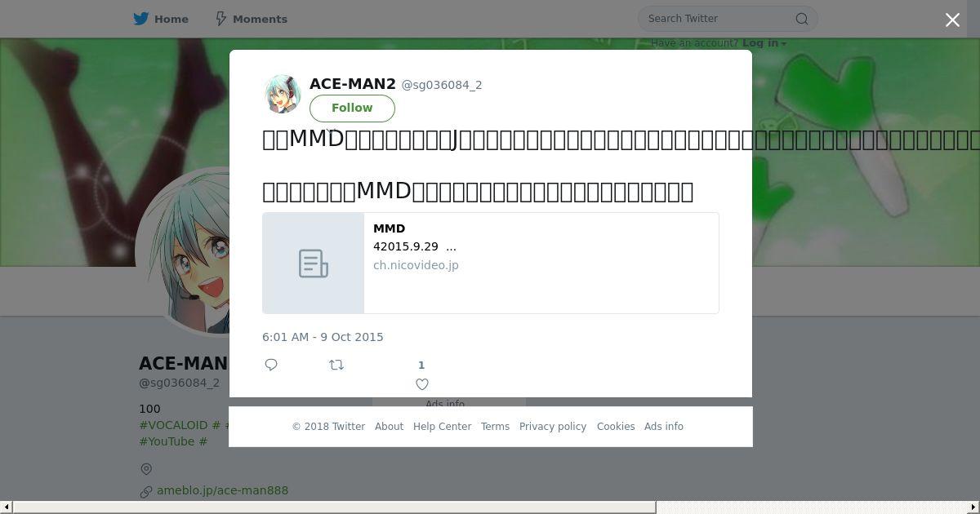Viewport: 980px width, 514px height.
Task: Click the search magnifier icon
Action: pos(802,19)
